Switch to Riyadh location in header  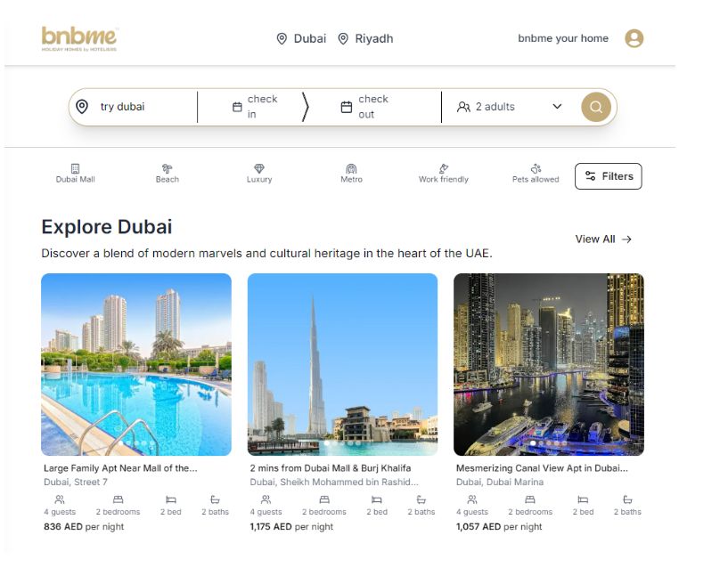tap(365, 38)
